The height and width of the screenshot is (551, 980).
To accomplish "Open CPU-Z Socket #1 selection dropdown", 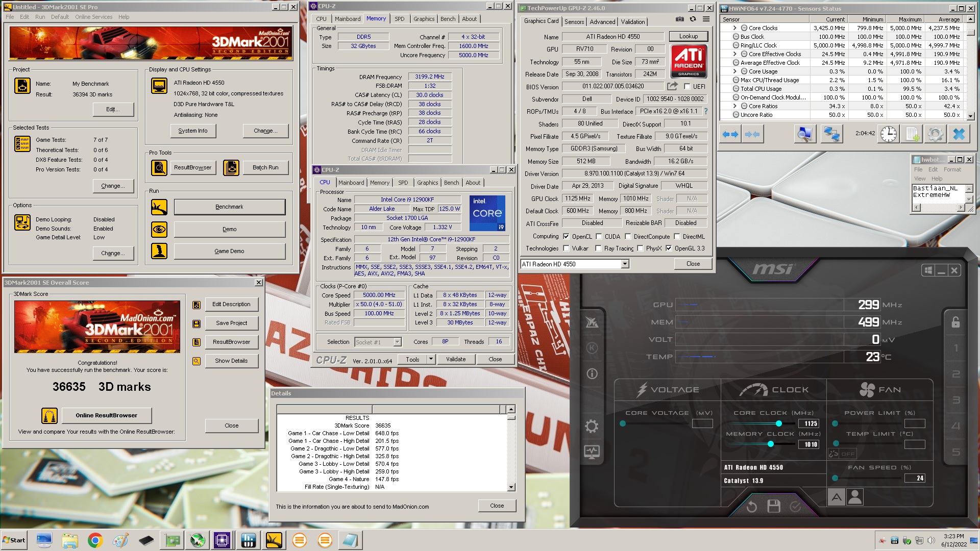I will pos(397,342).
